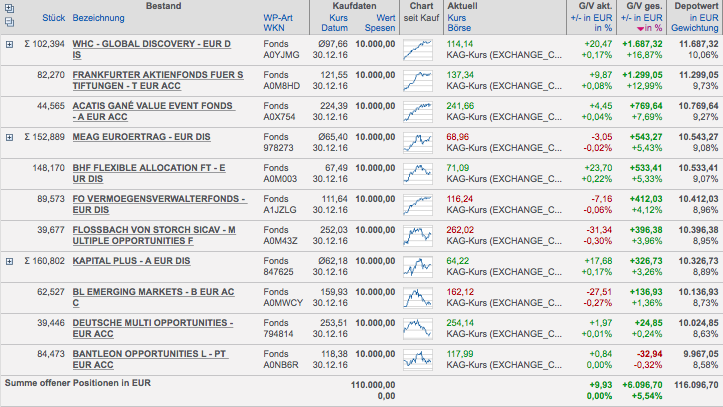Image resolution: width=723 pixels, height=407 pixels.
Task: Select sum gain +6.096,70
Action: pyautogui.click(x=642, y=384)
